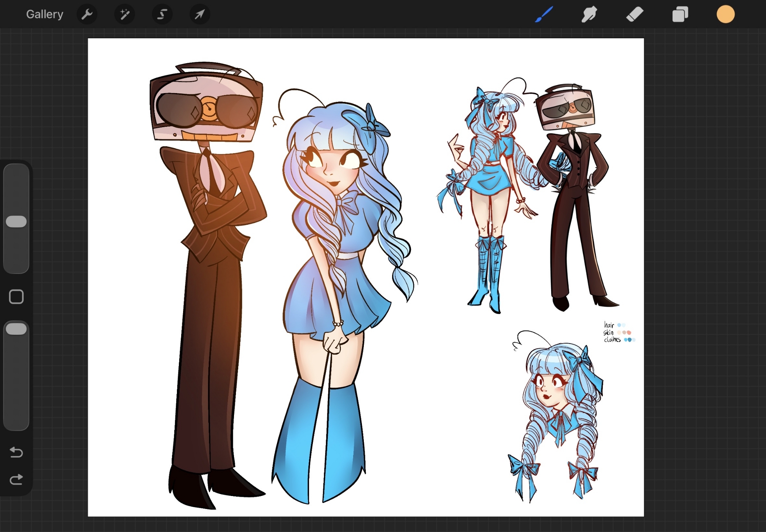This screenshot has height=532, width=766.
Task: Click the brush opacity slider handle
Action: [x=16, y=329]
